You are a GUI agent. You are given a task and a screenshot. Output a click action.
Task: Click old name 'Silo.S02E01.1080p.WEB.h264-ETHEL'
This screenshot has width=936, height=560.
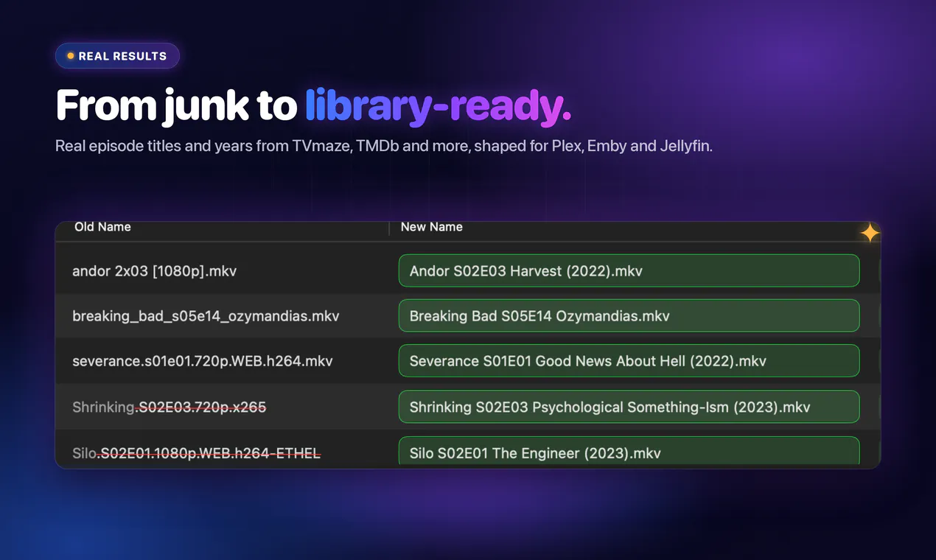[196, 453]
